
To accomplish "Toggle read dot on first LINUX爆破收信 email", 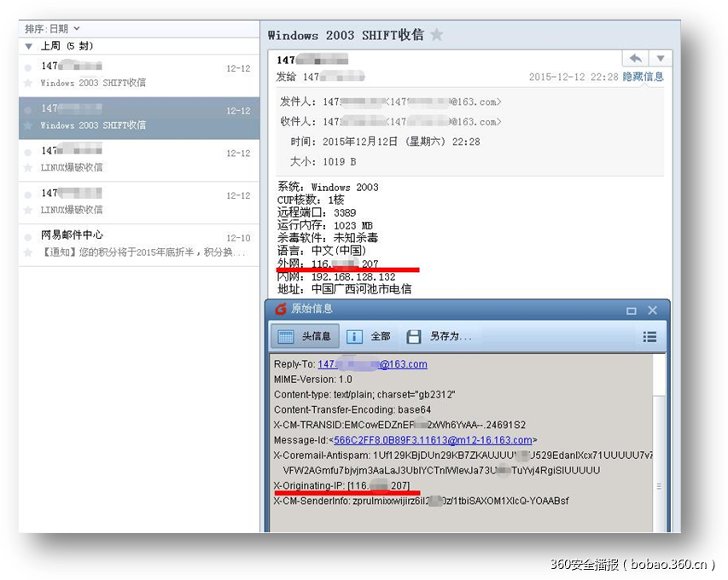I will pos(28,152).
